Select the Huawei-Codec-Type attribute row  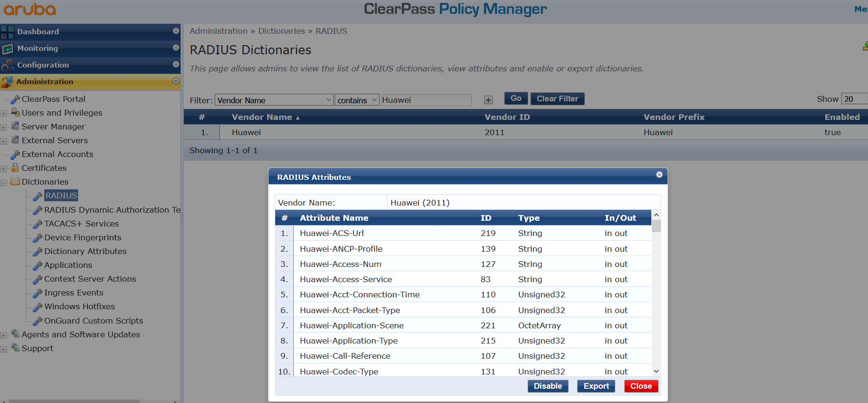point(463,371)
